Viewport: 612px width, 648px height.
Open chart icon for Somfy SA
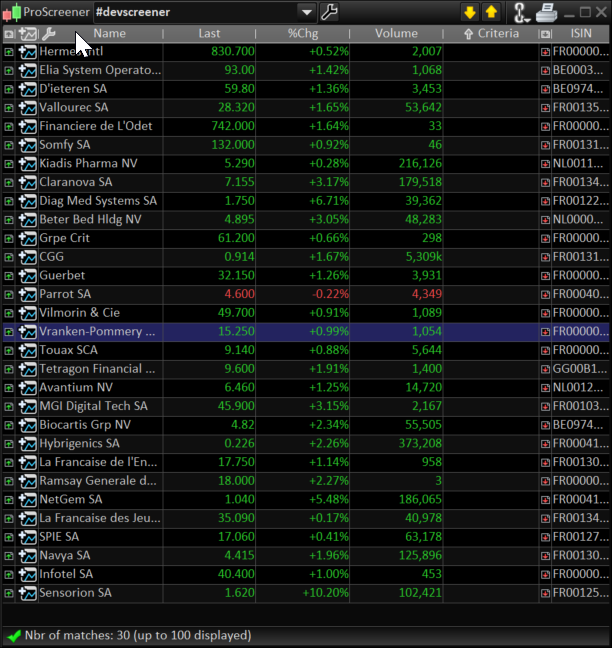point(28,145)
